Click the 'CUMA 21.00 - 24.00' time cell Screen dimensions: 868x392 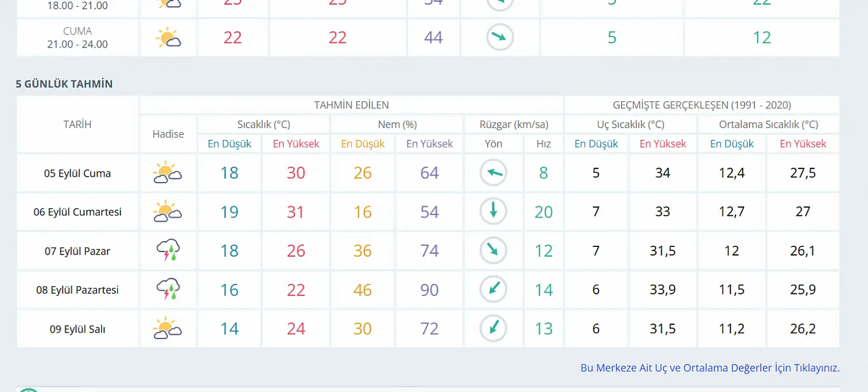(77, 38)
